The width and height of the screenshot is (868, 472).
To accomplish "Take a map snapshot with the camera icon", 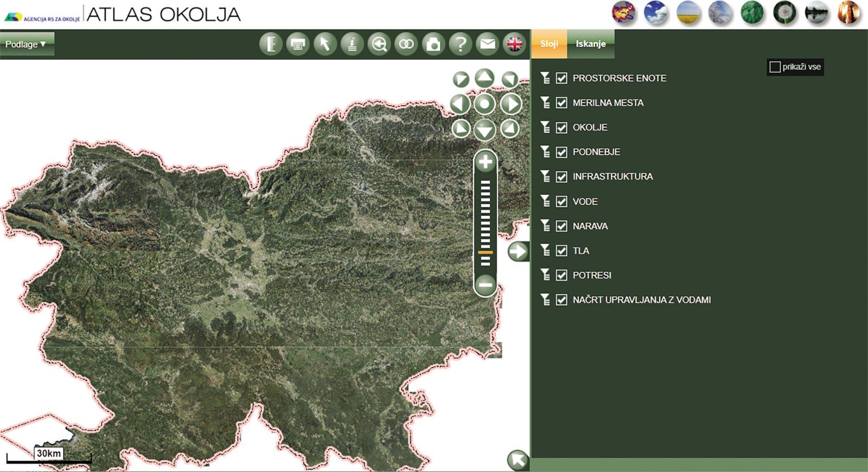I will [433, 44].
